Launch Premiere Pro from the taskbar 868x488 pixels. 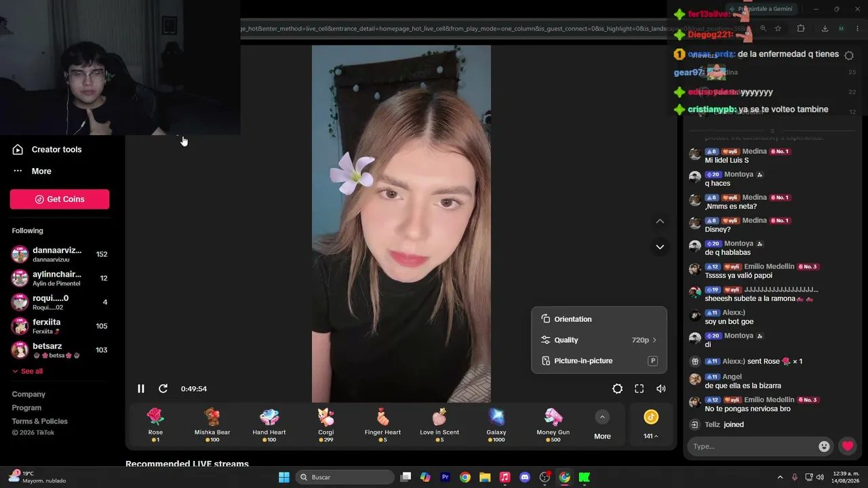445,477
